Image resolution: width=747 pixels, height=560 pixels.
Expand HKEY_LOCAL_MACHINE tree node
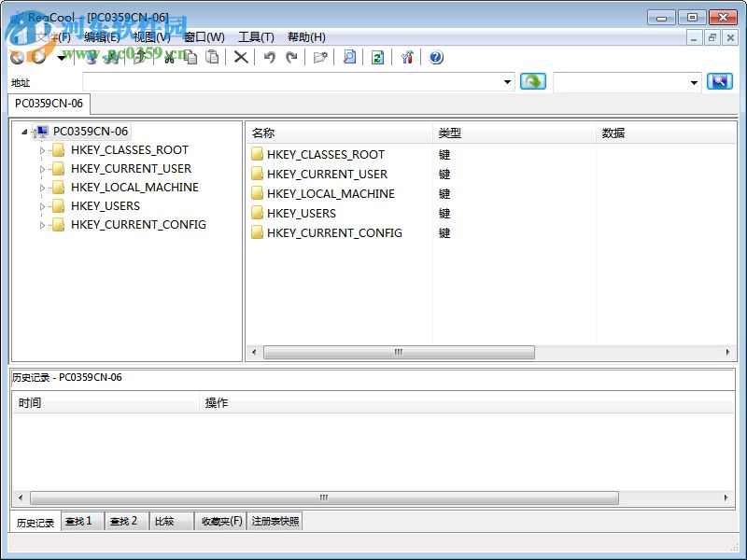coord(42,188)
